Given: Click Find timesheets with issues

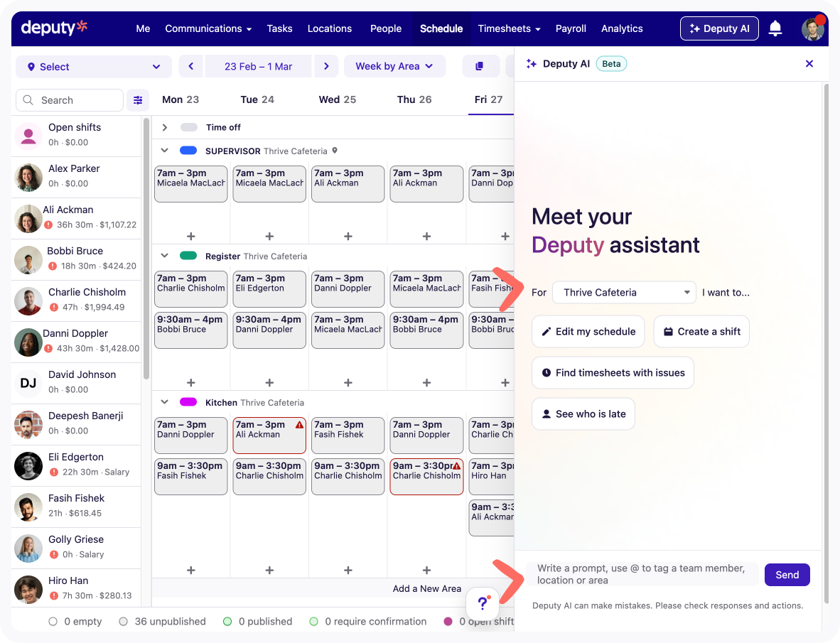Looking at the screenshot, I should [613, 372].
